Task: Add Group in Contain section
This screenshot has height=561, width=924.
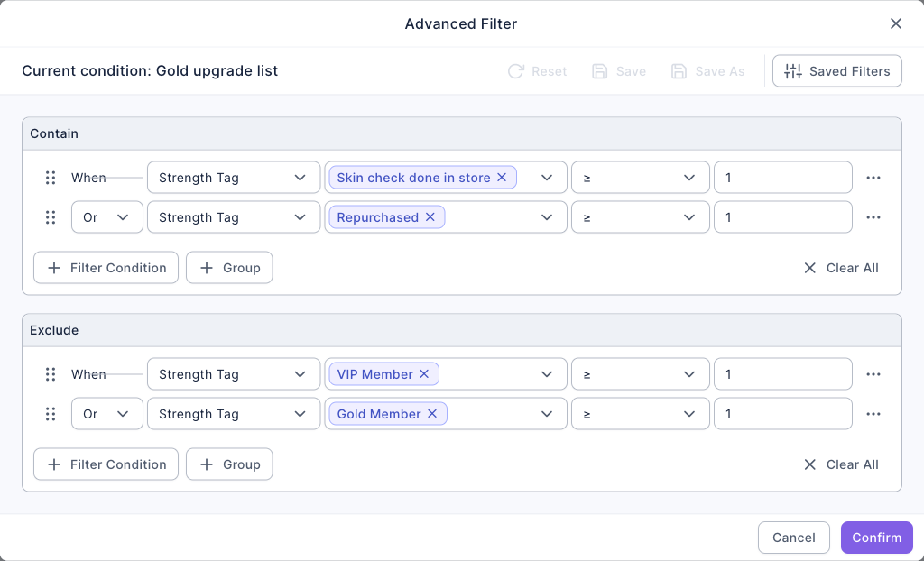Action: point(229,268)
